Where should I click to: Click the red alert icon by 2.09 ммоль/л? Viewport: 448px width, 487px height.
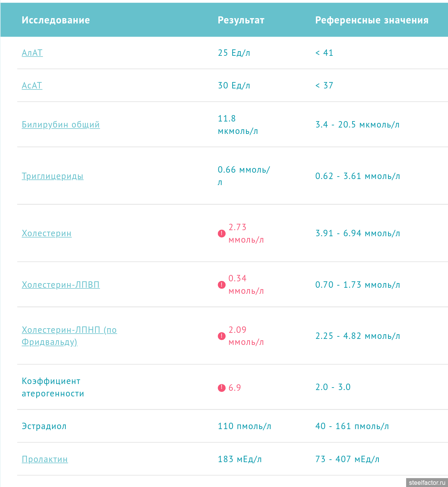tap(222, 336)
